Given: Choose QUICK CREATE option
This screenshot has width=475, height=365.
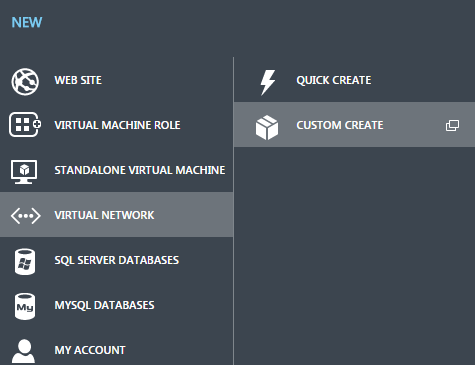Looking at the screenshot, I should [355, 80].
